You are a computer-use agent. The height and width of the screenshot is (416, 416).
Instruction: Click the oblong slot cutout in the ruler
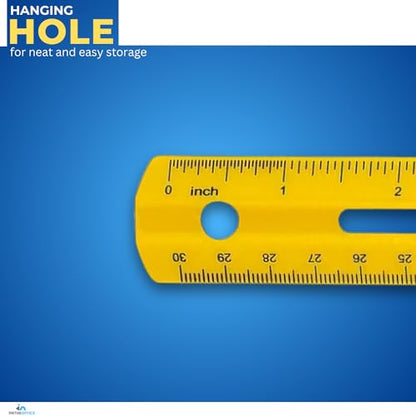[377, 221]
